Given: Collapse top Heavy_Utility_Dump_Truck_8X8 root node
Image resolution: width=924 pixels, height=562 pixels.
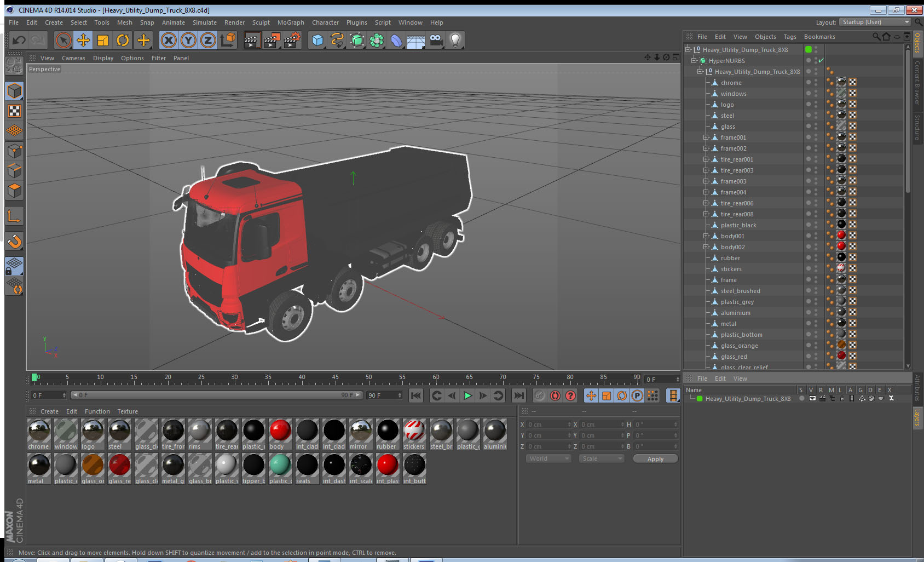Looking at the screenshot, I should tap(688, 49).
